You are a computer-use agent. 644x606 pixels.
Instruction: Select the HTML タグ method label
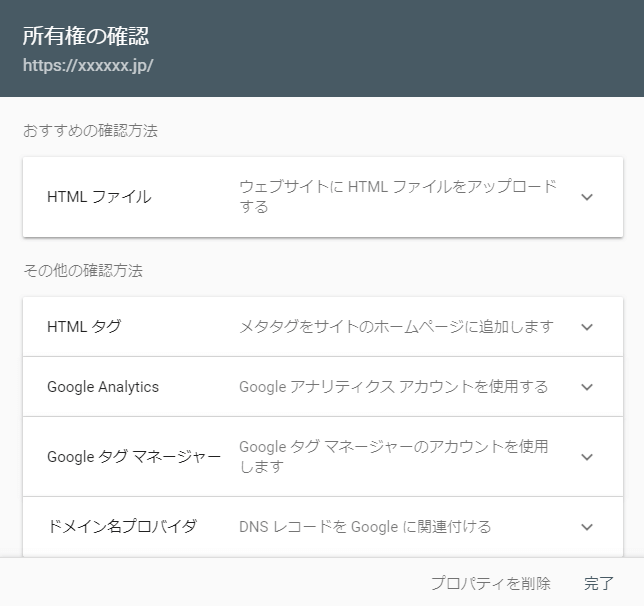tap(84, 327)
